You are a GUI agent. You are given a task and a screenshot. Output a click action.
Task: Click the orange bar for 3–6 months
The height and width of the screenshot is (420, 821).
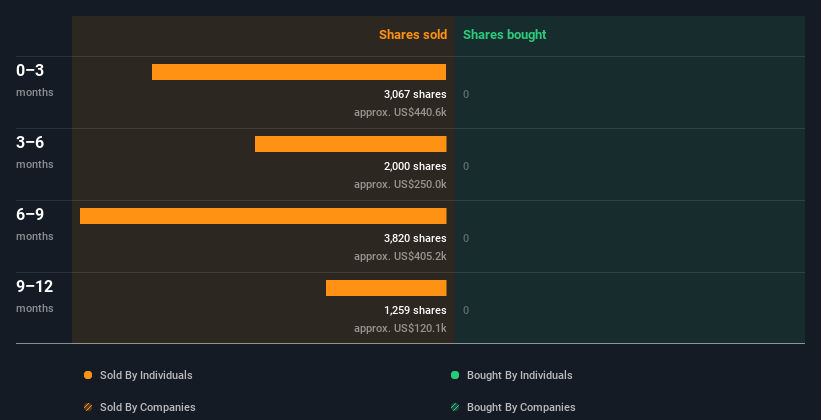(x=351, y=144)
